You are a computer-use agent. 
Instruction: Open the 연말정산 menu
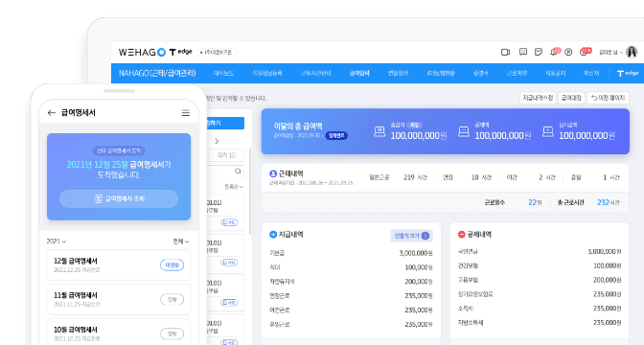coord(398,73)
